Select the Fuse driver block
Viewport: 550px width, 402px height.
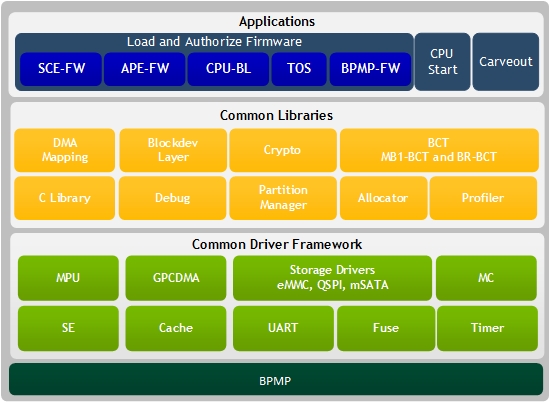[386, 328]
